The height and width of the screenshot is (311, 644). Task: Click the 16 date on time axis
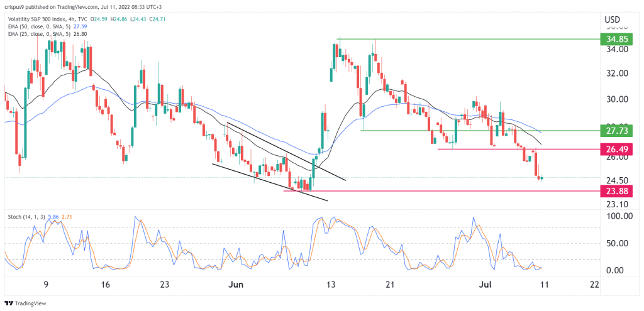(x=105, y=284)
